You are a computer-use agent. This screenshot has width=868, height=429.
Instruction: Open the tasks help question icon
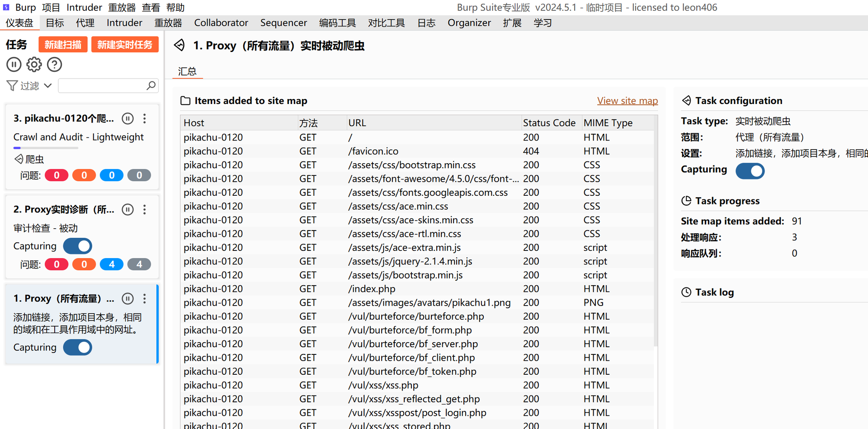point(54,65)
